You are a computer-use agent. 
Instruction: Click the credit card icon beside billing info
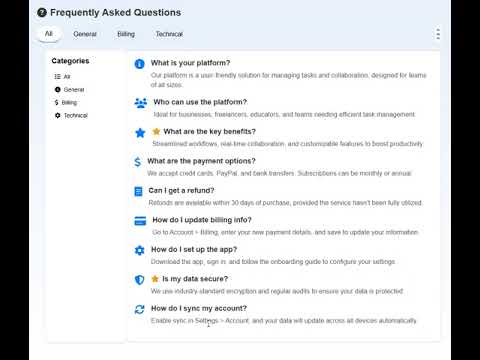[x=140, y=221]
